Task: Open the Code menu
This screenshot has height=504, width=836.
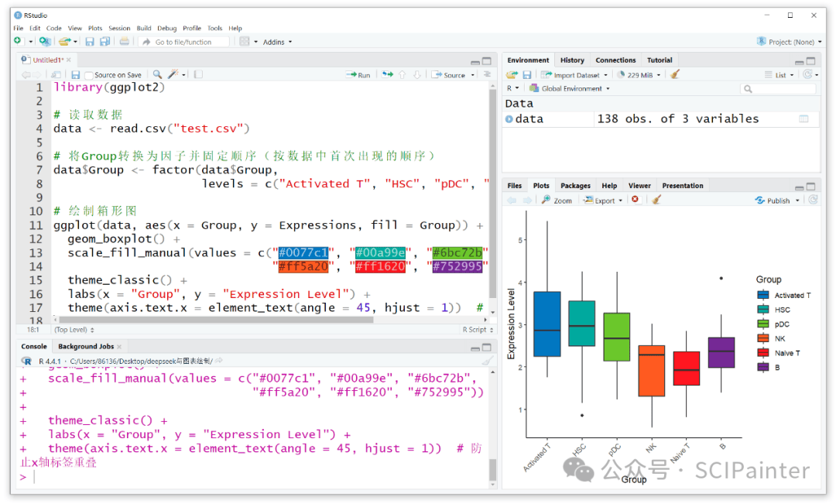Action: (x=54, y=29)
